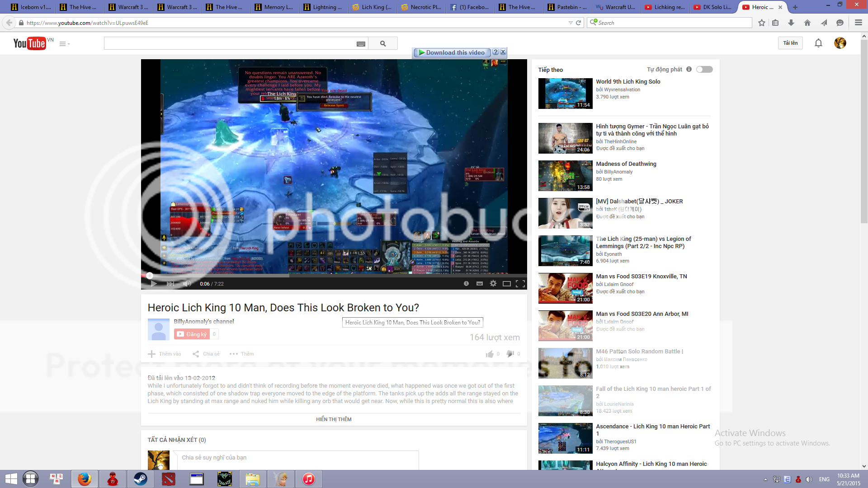This screenshot has width=868, height=488.
Task: Seek on the video progress bar
Action: (x=334, y=275)
